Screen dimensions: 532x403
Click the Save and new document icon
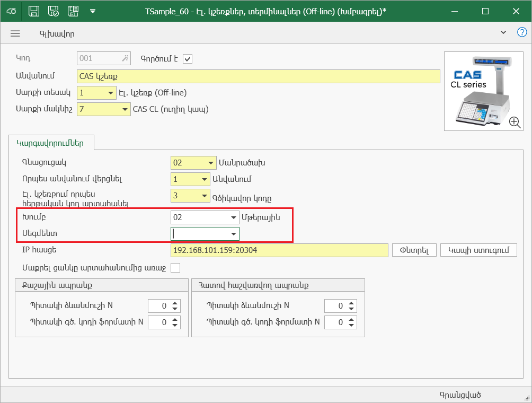click(x=73, y=11)
